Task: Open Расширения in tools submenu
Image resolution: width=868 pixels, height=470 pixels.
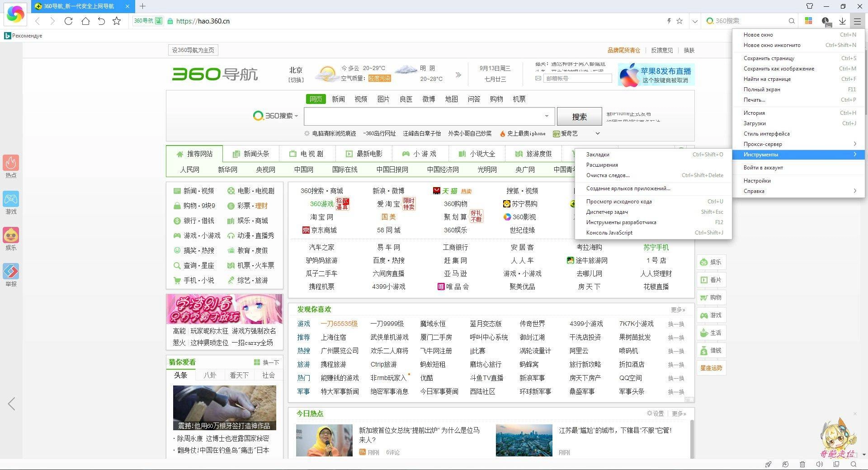Action: [653, 165]
